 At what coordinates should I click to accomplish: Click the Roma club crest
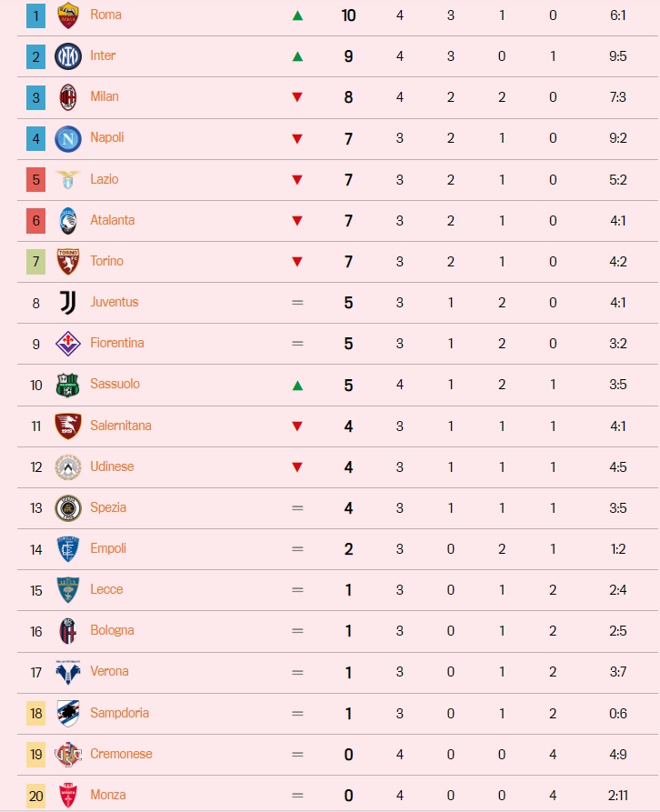point(68,15)
